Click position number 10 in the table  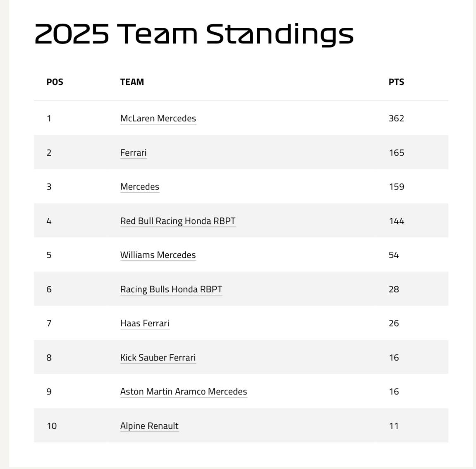click(52, 426)
